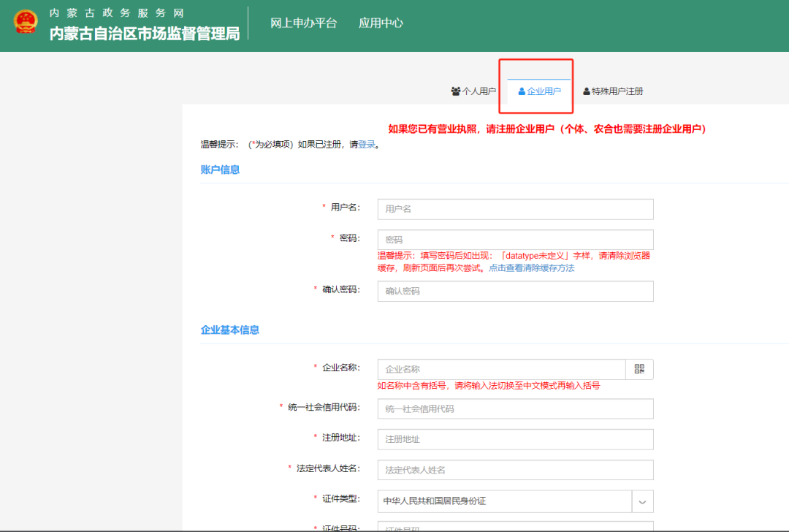Click the person icon on 企业用户 tab
The height and width of the screenshot is (532, 789).
[521, 91]
